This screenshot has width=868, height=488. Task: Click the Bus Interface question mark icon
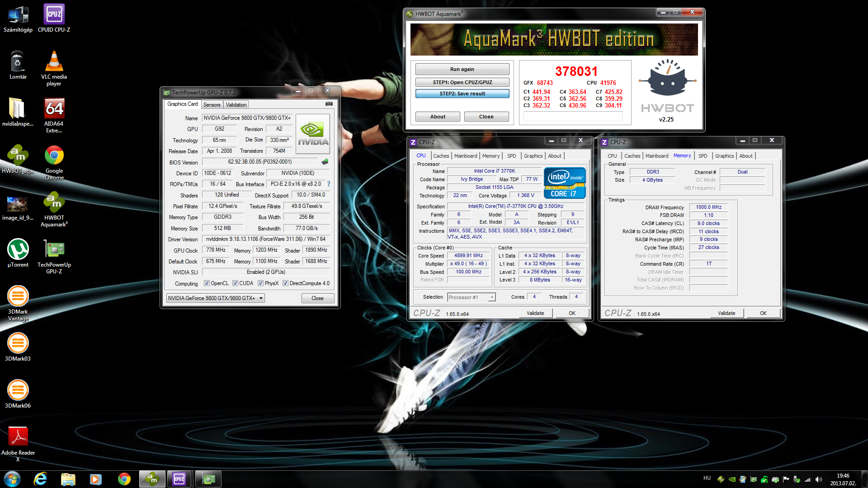coord(329,184)
